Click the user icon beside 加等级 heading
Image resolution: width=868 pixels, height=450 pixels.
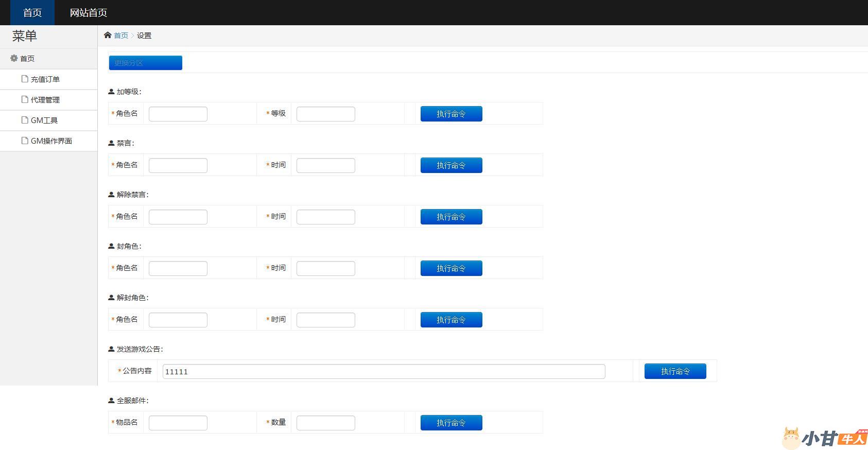(111, 92)
